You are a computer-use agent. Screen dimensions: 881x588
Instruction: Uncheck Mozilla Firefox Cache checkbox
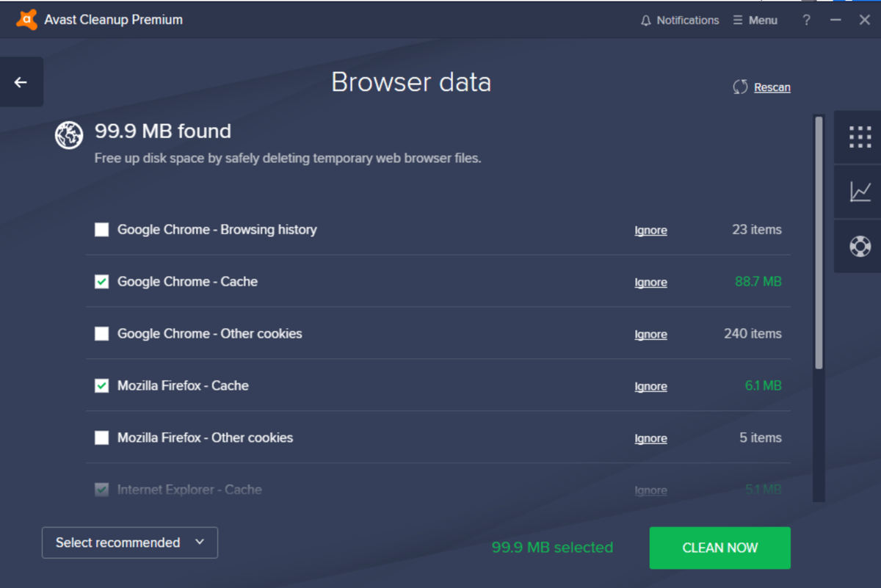click(x=102, y=386)
